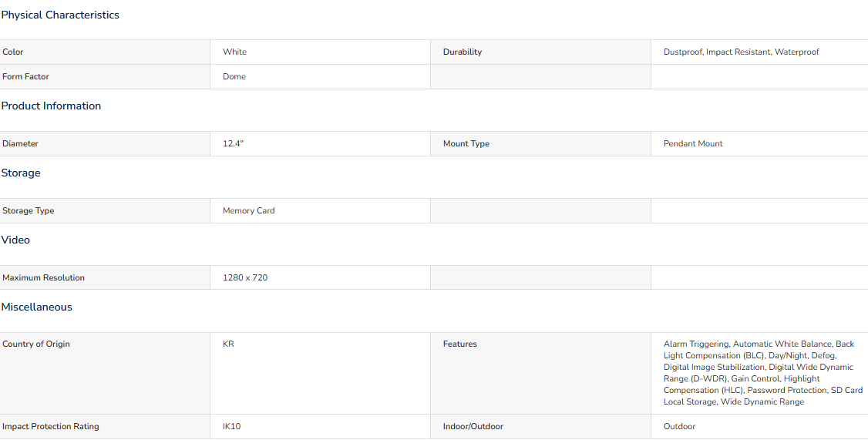Select the Outdoor value cell
This screenshot has height=440, width=868.
click(759, 427)
